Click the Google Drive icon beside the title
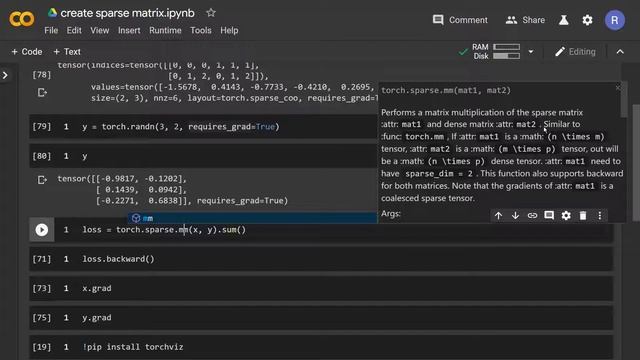Viewport: 640px width, 360px height. [x=52, y=13]
